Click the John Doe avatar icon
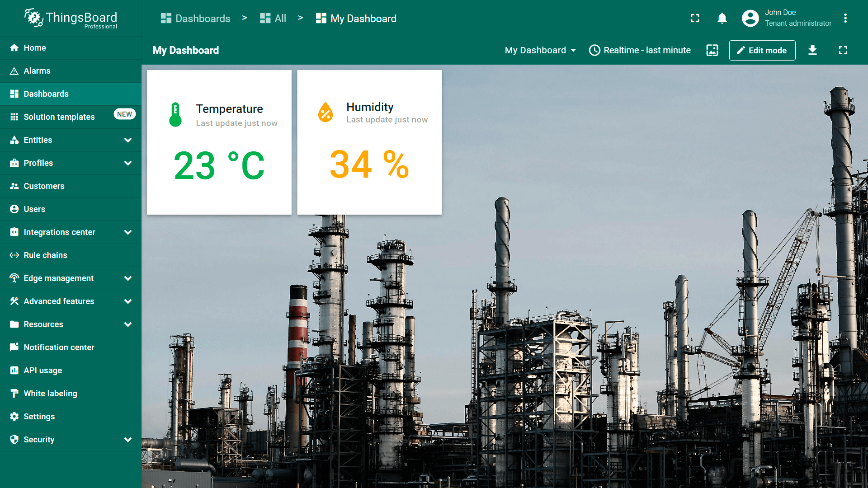 [750, 19]
